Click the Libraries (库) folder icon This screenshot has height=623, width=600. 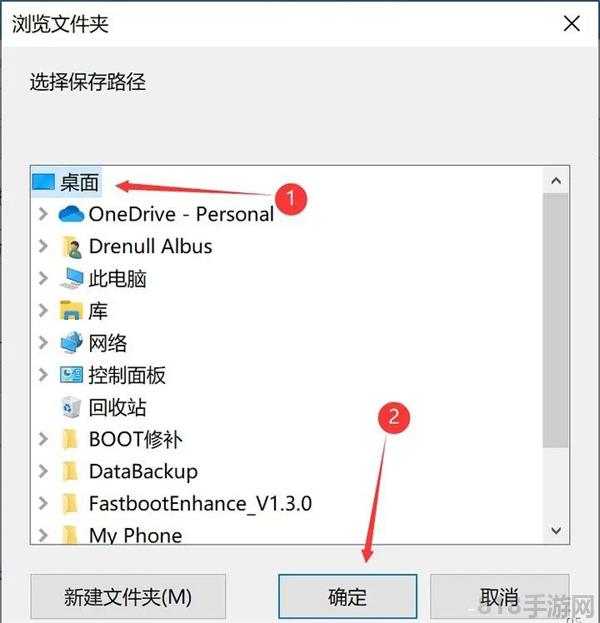pyautogui.click(x=72, y=311)
